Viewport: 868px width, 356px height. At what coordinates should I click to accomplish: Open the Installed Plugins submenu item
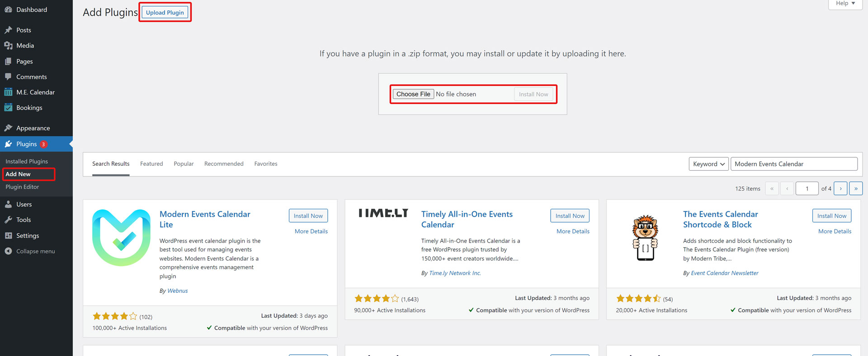coord(27,161)
